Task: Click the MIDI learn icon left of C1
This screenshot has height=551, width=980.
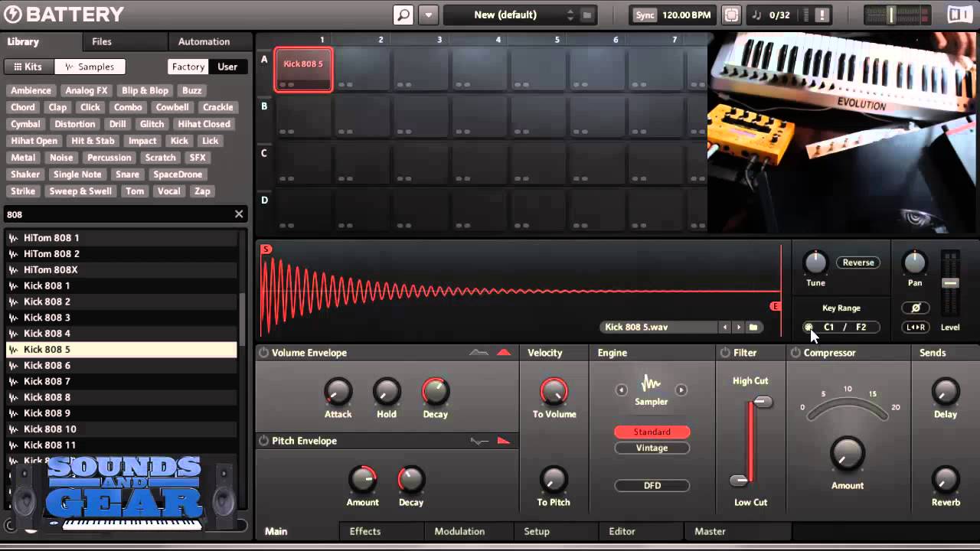Action: pyautogui.click(x=808, y=327)
